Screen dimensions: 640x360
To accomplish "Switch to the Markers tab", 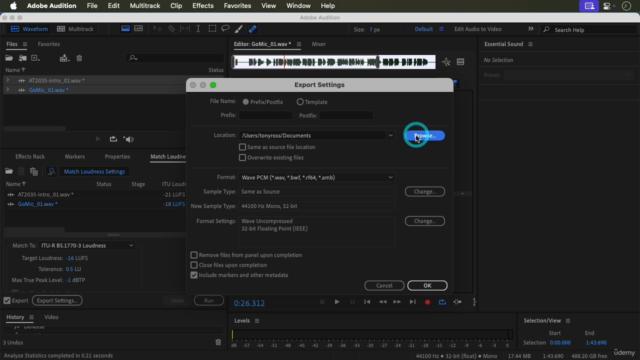I will click(75, 157).
